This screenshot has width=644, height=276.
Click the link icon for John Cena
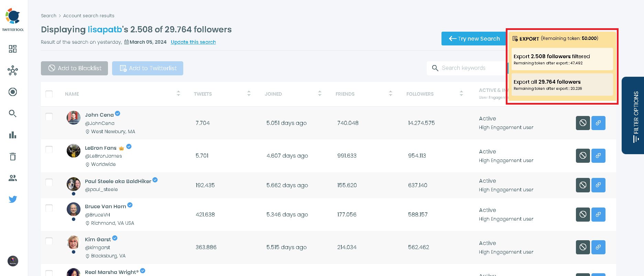click(598, 123)
